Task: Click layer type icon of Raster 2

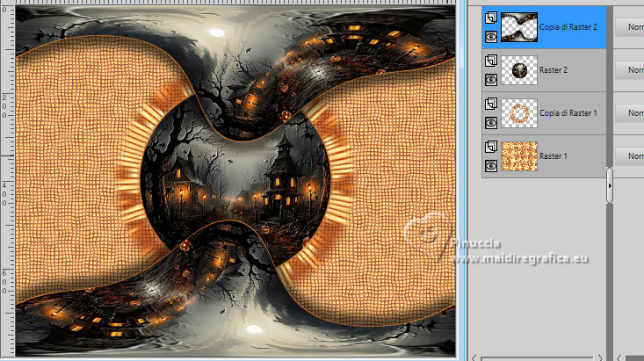Action: (491, 61)
